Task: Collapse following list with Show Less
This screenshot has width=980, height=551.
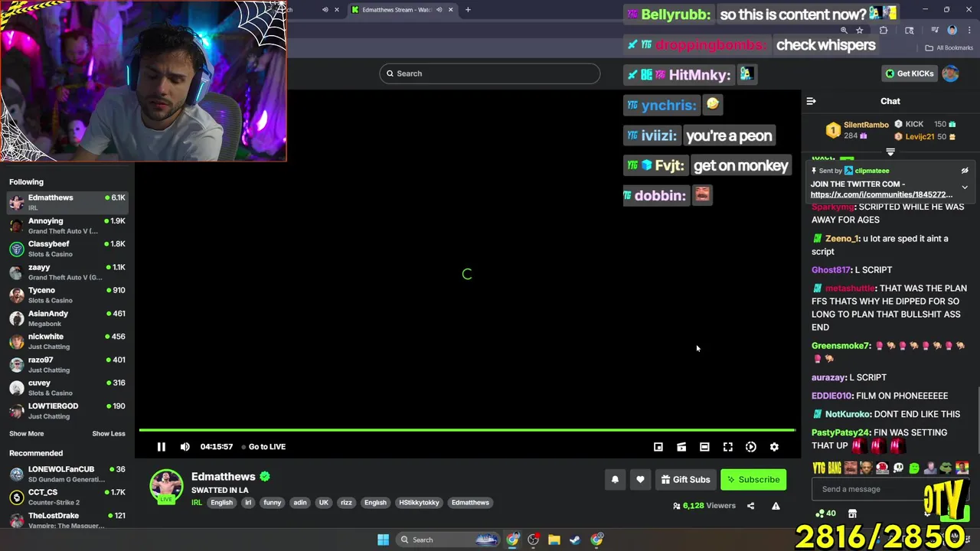Action: click(x=109, y=434)
